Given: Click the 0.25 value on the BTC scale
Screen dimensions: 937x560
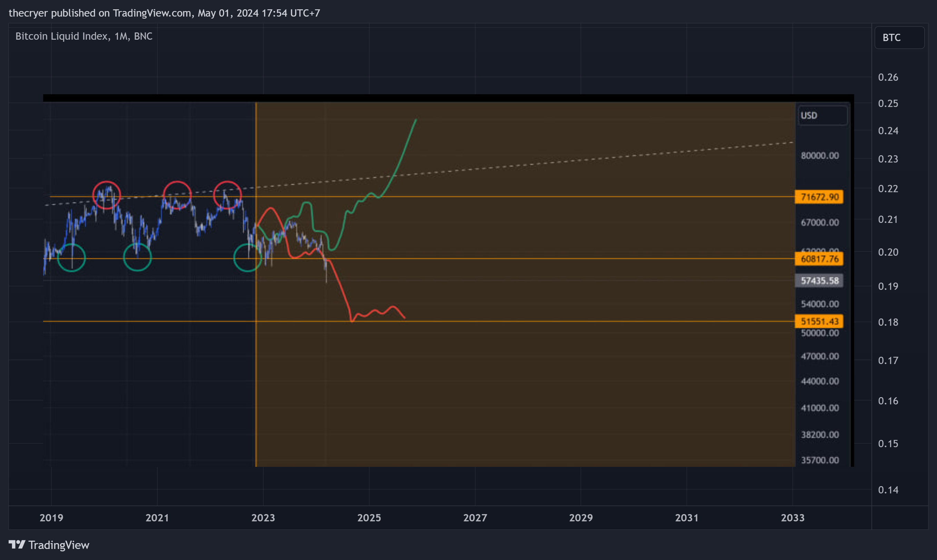Looking at the screenshot, I should [x=888, y=104].
